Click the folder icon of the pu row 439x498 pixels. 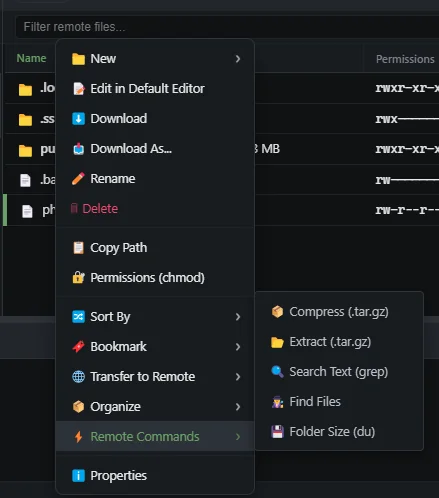tap(25, 150)
